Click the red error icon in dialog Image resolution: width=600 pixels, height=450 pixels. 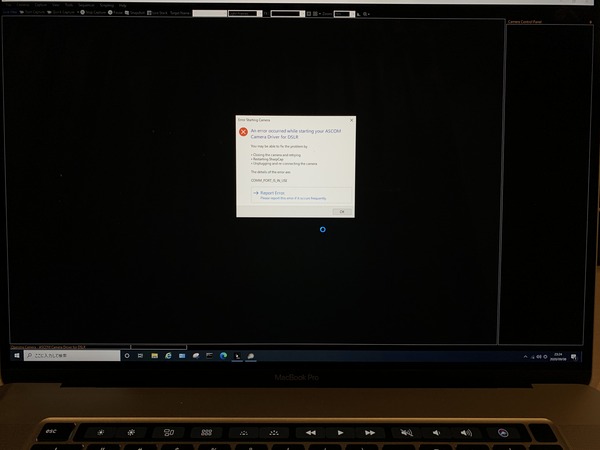pos(243,132)
